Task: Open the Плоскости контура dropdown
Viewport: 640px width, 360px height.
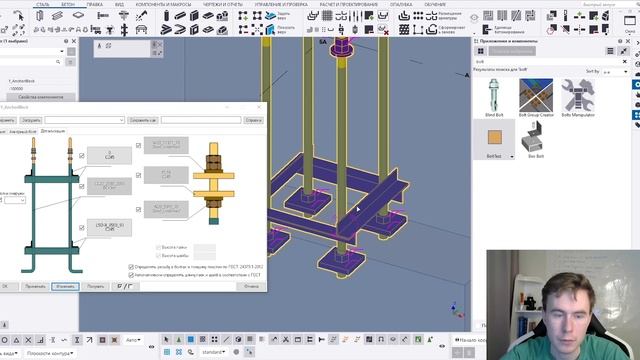Action: [x=50, y=353]
